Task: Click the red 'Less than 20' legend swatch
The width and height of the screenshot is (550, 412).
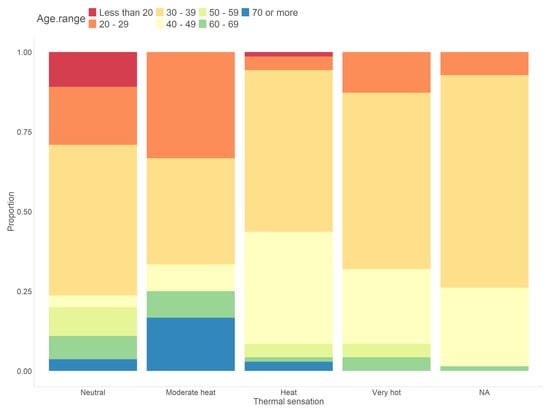Action: point(92,13)
